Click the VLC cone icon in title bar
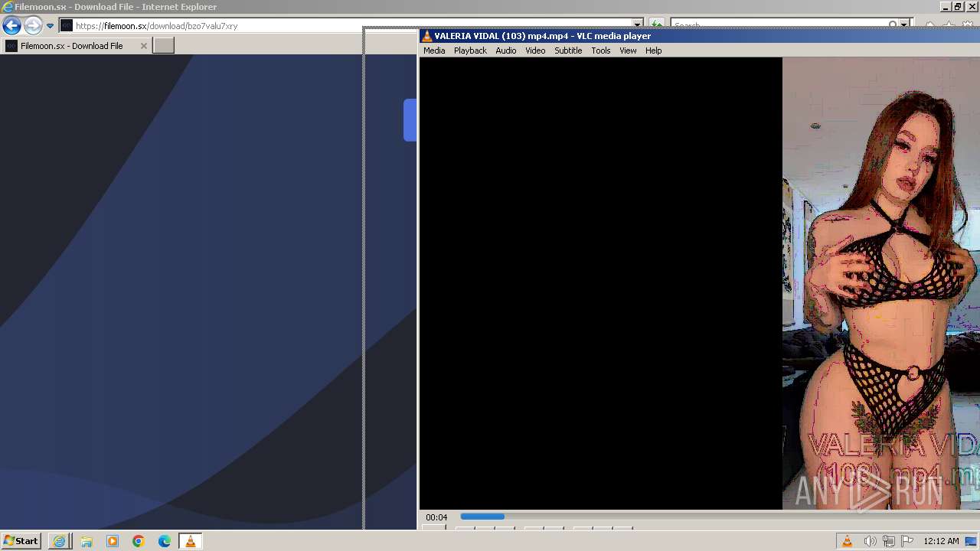Viewport: 980px width, 551px height. (427, 36)
